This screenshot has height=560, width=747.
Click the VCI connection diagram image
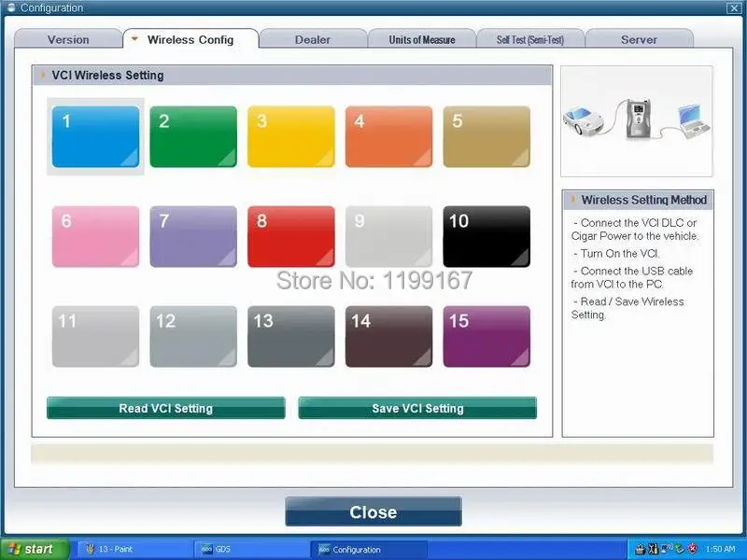coord(637,121)
